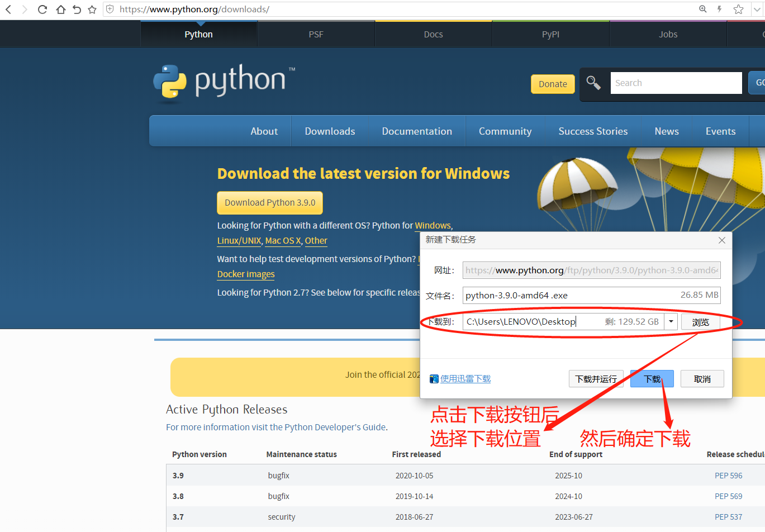
Task: Switch to the Jobs top tab
Action: 668,34
